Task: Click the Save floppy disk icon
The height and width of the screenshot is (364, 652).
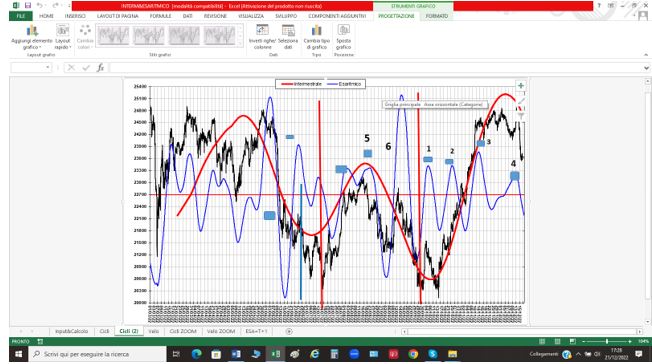Action: 28,5
